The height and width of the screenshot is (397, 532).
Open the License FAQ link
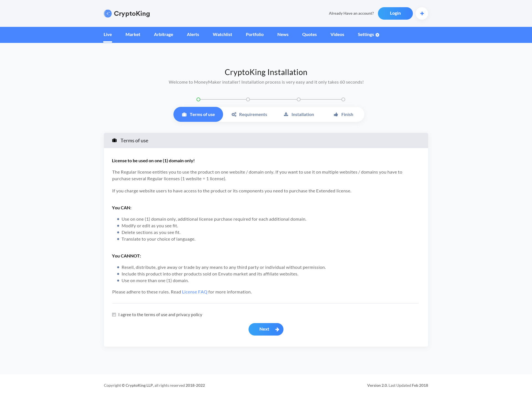click(x=195, y=292)
